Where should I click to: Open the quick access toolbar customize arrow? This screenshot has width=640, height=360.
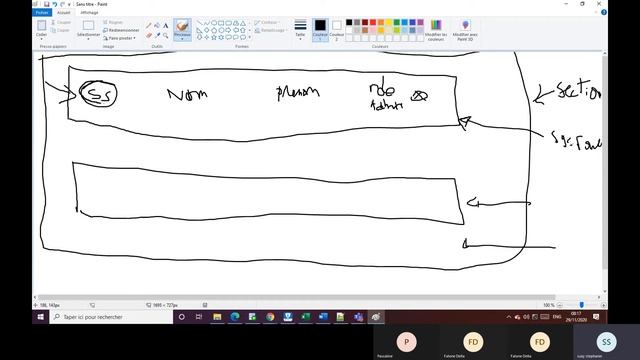(69, 4)
